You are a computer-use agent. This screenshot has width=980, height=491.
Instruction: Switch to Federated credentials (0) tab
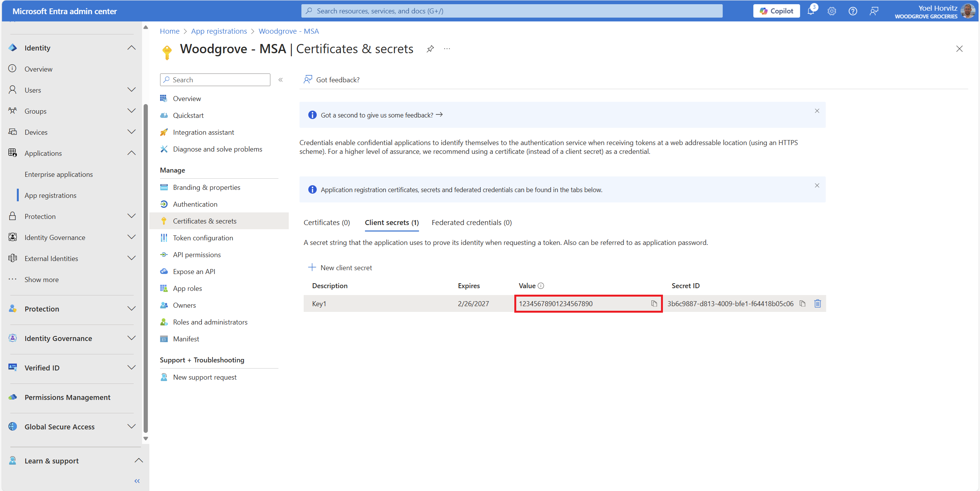coord(471,223)
